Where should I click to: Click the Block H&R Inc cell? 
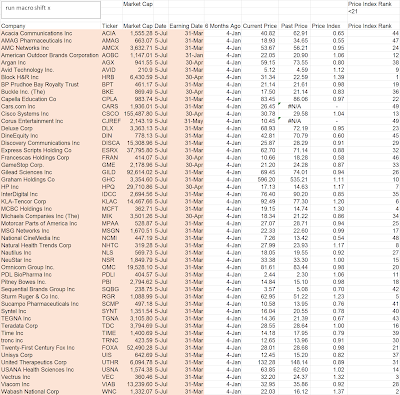(51, 77)
